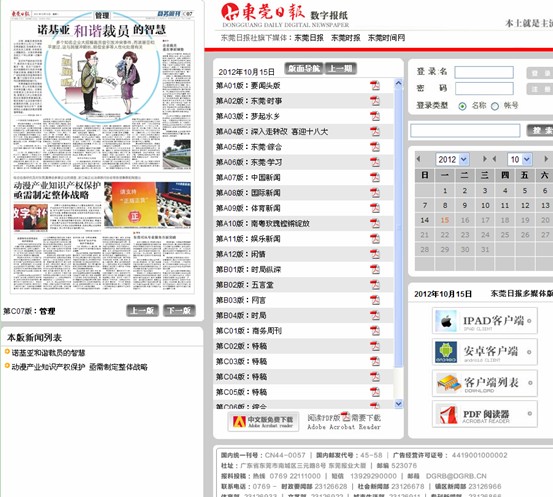Open article 诺基亚和谐裁员的智慧 in news list

click(x=48, y=352)
